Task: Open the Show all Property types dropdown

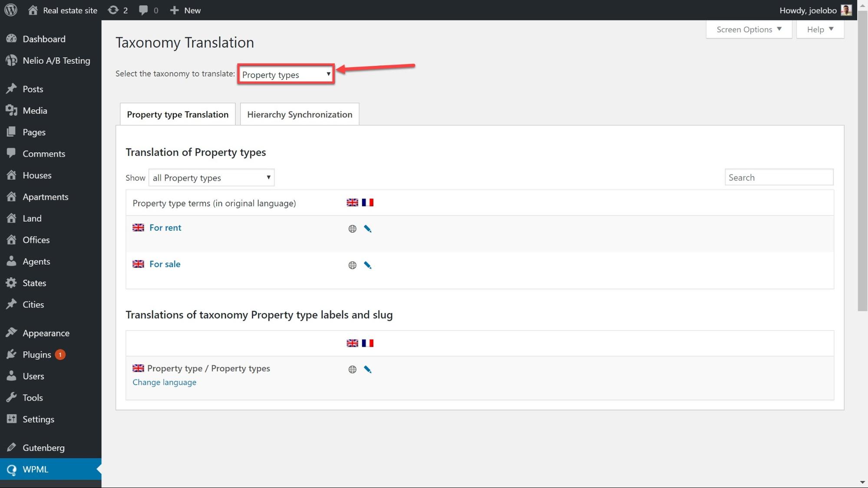Action: point(211,178)
